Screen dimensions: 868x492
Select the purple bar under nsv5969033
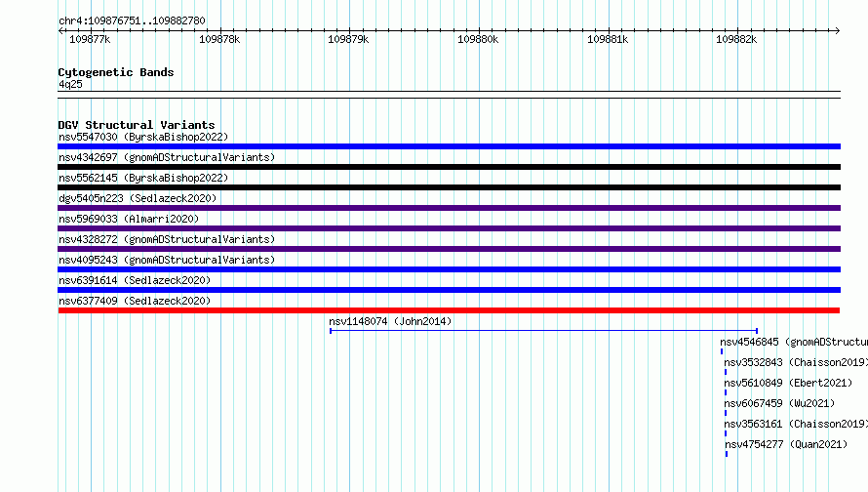(x=449, y=228)
